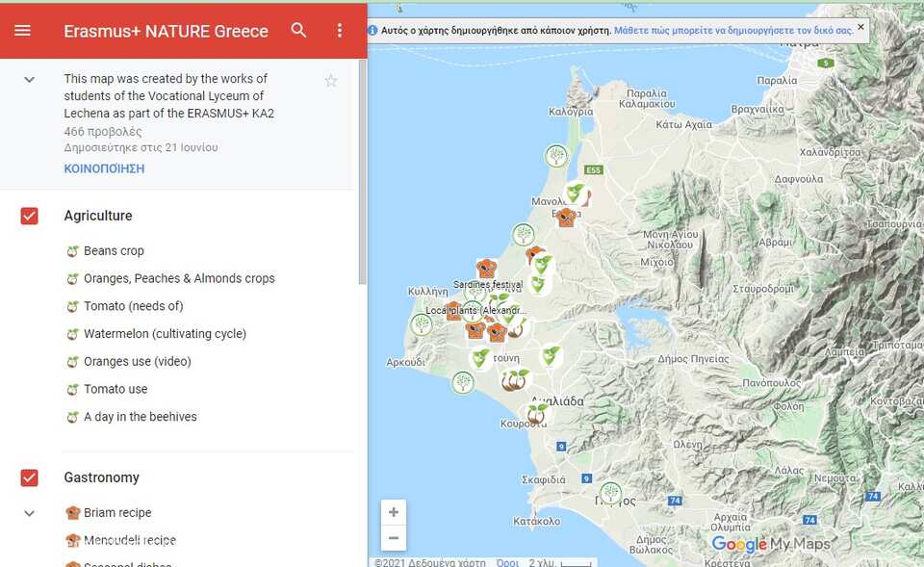Click the Gastronomy layer title
The height and width of the screenshot is (567, 924).
[x=101, y=477]
